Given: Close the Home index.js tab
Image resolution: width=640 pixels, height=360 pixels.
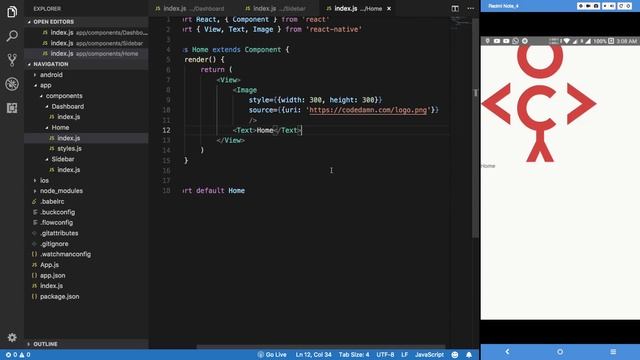Looking at the screenshot, I should tap(389, 8).
